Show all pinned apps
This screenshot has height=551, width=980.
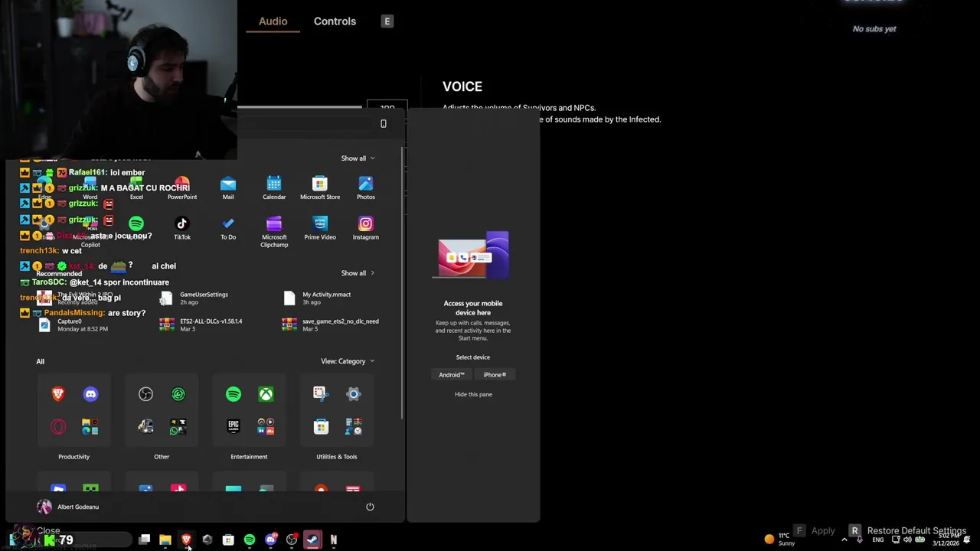(358, 158)
